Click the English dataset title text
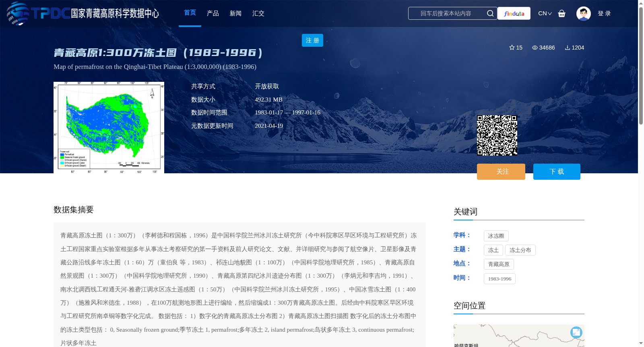This screenshot has height=347, width=644. click(x=155, y=66)
